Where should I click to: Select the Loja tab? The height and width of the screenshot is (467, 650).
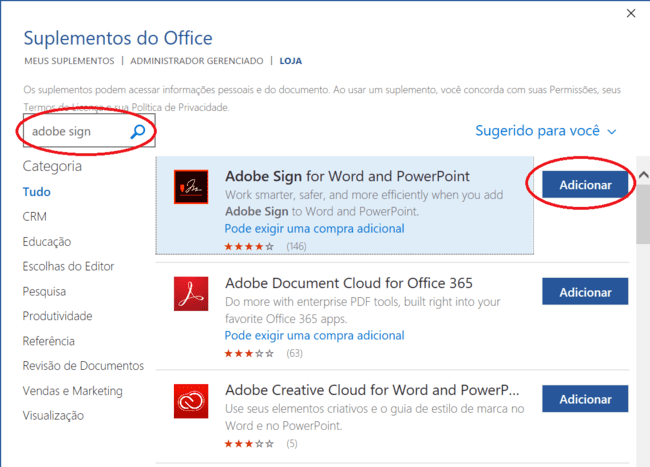291,61
